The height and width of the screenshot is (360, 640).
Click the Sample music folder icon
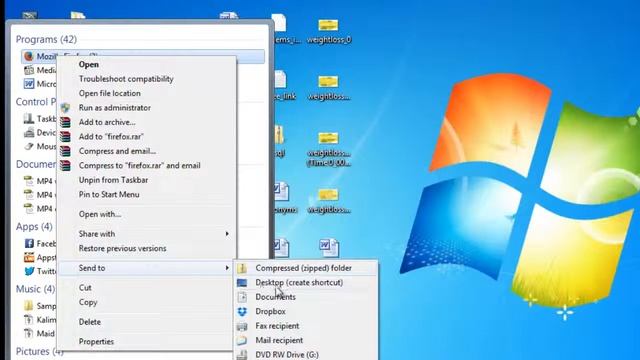point(29,306)
